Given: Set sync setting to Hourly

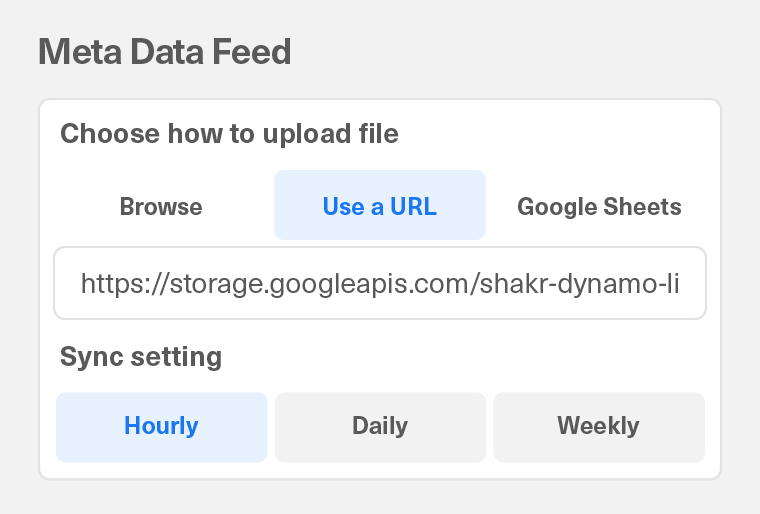Looking at the screenshot, I should (x=161, y=426).
